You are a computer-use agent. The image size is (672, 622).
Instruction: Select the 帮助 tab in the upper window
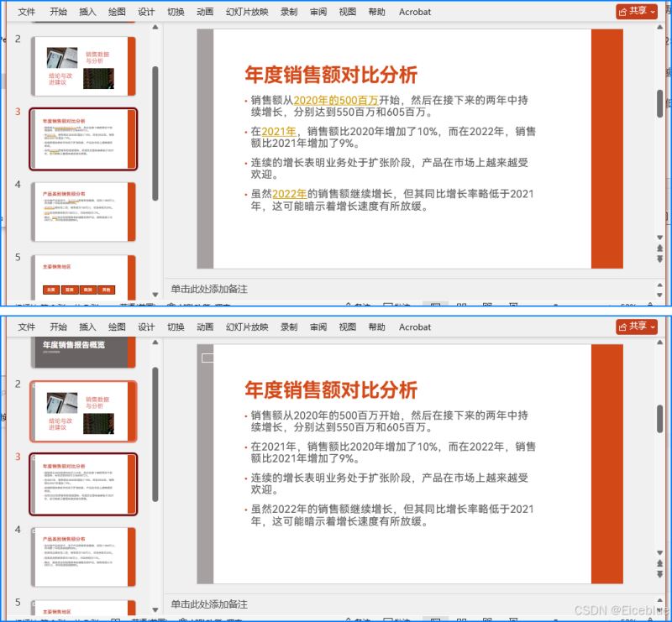[x=376, y=12]
